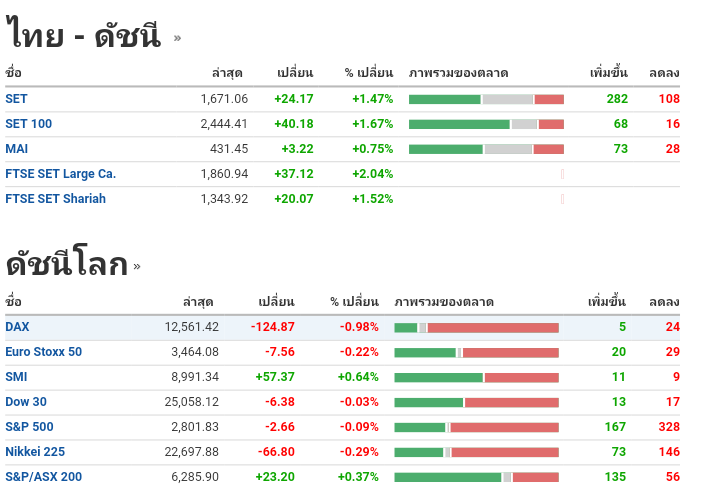Screen dimensions: 720x501
Task: Click the ไทย - ดัชนี heading
Action: (83, 37)
